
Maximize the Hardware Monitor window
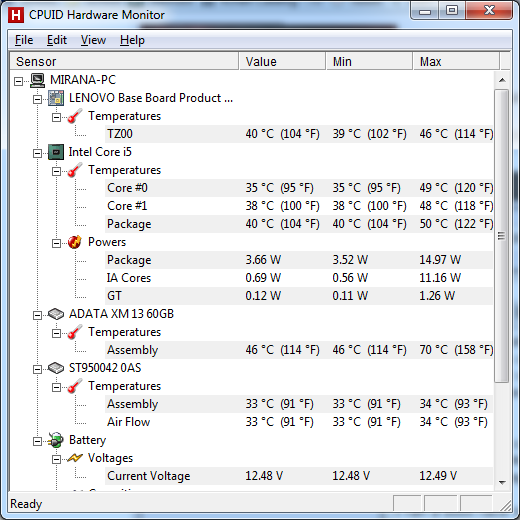[x=452, y=11]
